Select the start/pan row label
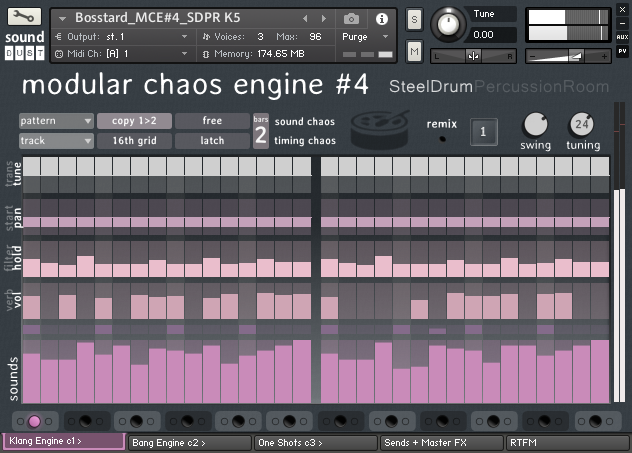Viewport: 632px width, 453px height. [x=13, y=218]
